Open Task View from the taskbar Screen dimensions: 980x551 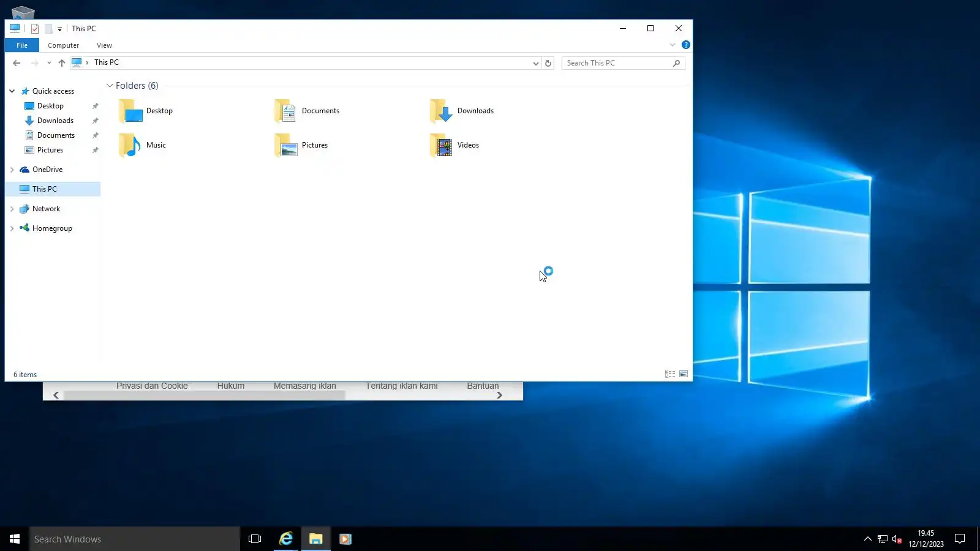click(x=255, y=539)
